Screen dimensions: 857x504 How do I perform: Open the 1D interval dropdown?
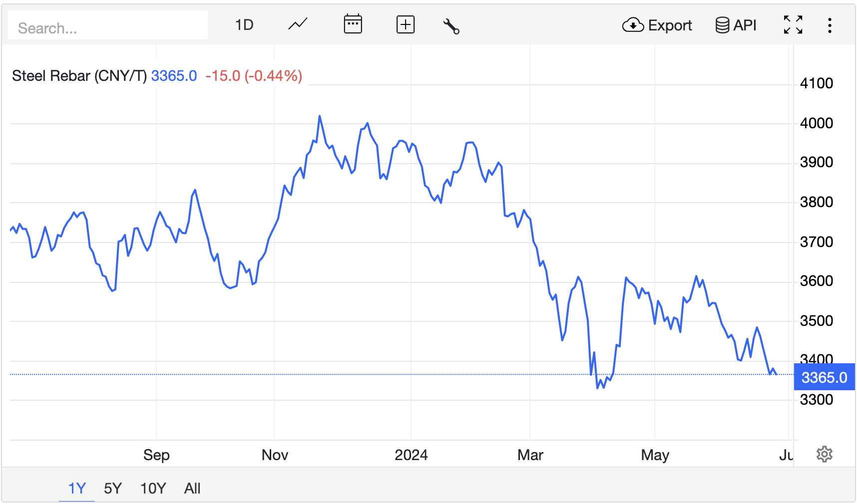(x=244, y=25)
